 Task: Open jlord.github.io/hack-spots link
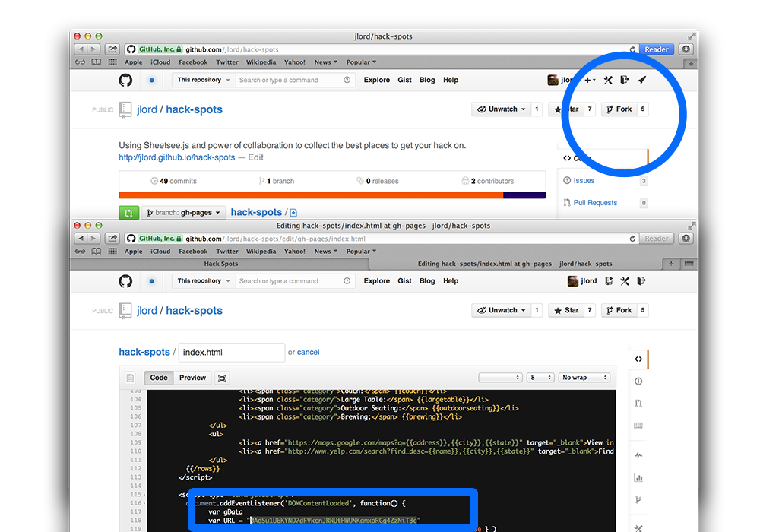coord(177,157)
